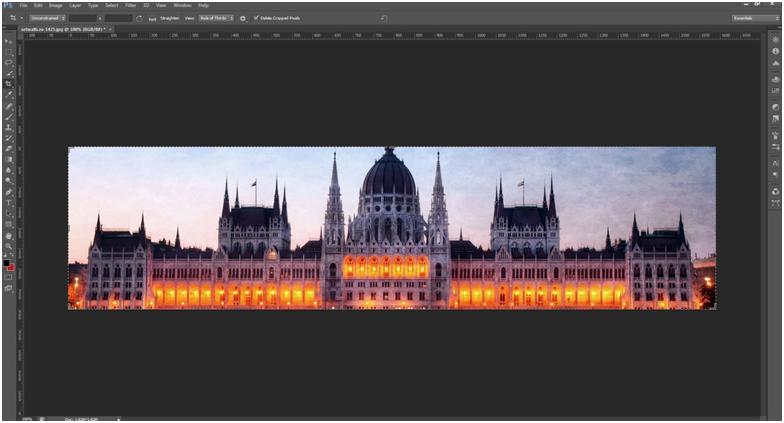Select the History Brush tool

tap(8, 138)
